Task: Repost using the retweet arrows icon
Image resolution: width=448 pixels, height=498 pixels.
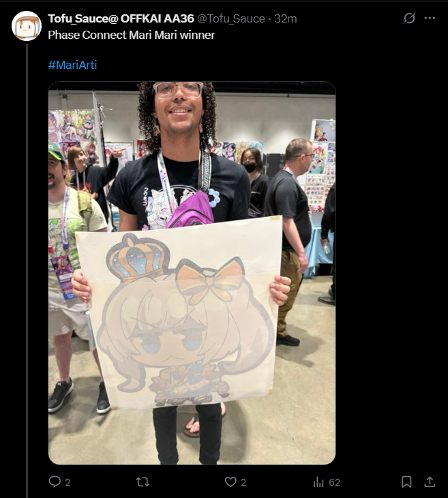Action: point(143,482)
